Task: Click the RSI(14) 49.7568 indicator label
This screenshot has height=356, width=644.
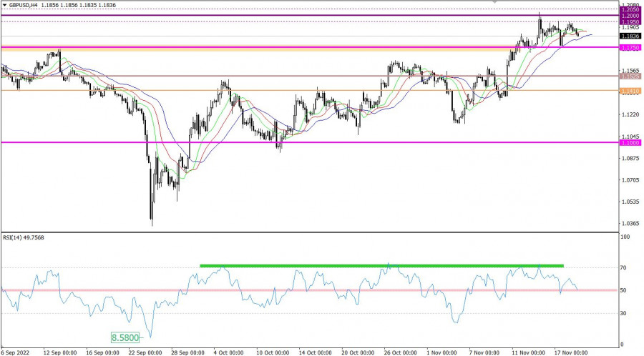Action: (23, 237)
